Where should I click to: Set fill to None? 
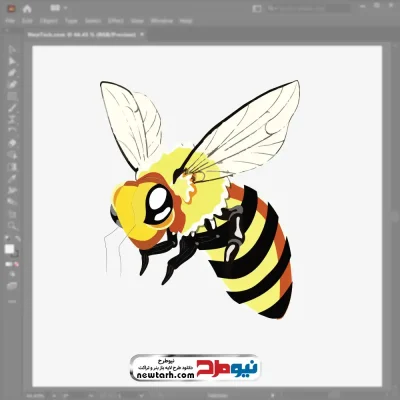[x=17, y=264]
